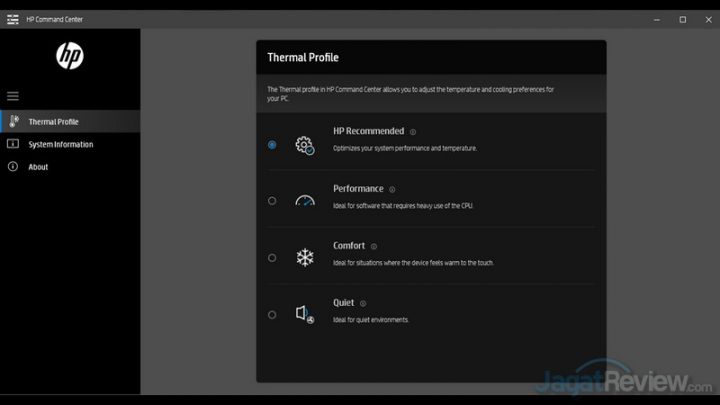The width and height of the screenshot is (720, 405).
Task: Open the About menu item
Action: coord(70,167)
